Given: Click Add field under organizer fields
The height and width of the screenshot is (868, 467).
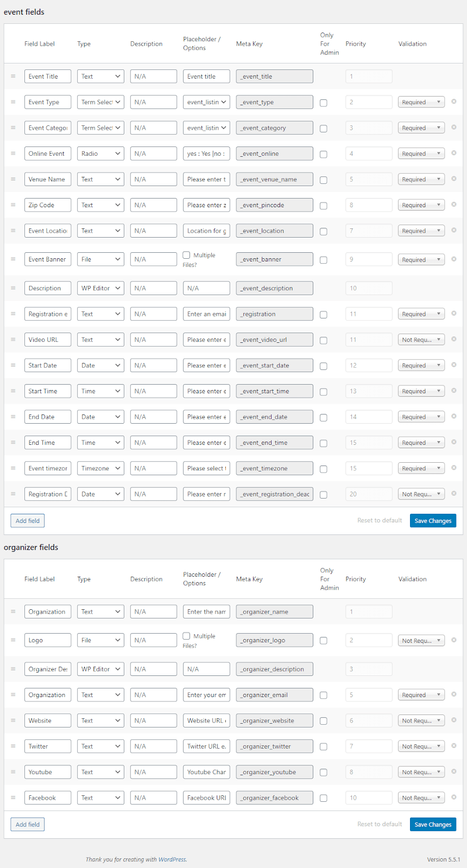Looking at the screenshot, I should 28,825.
